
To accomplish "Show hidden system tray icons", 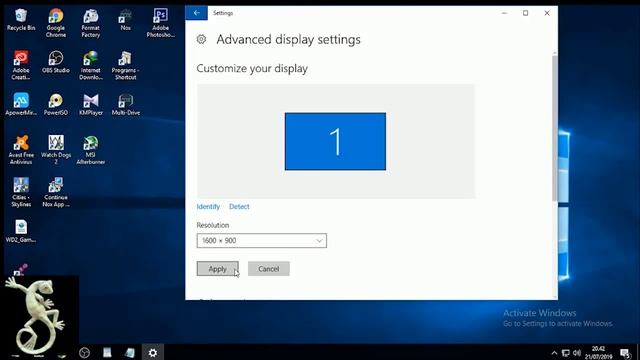I will pyautogui.click(x=554, y=353).
